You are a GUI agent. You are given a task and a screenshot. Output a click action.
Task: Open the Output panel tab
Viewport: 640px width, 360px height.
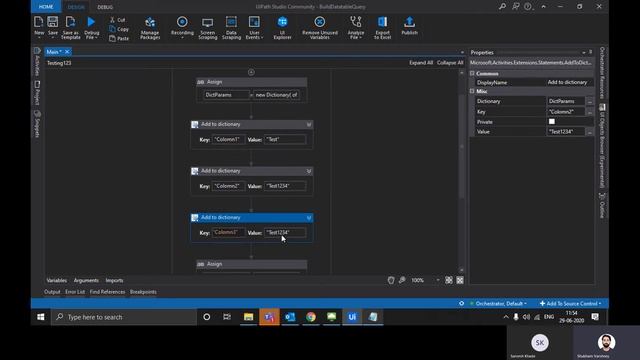[52, 292]
